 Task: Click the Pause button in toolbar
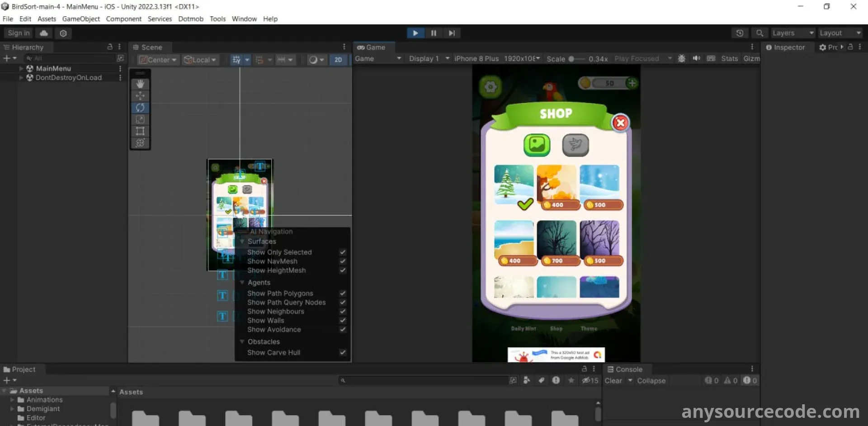(434, 33)
